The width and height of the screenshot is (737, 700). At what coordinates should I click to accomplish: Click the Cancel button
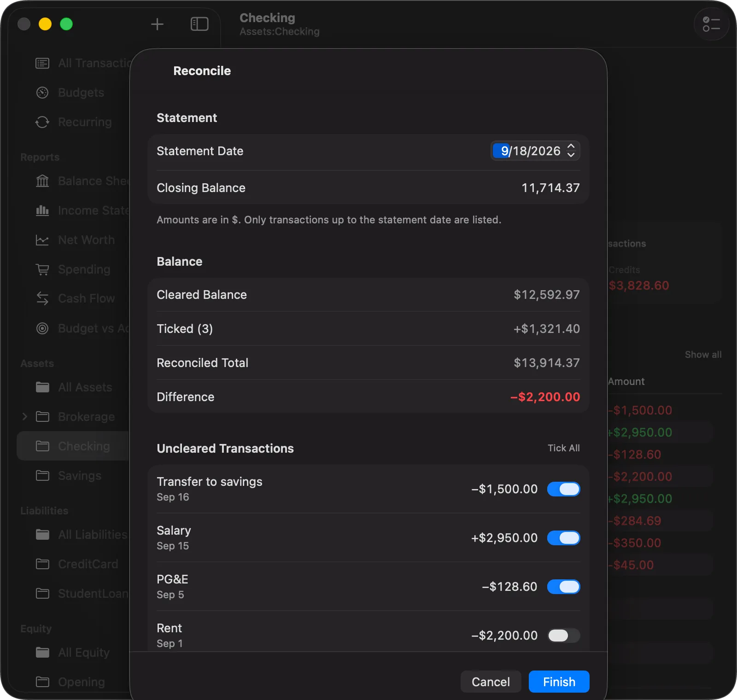491,682
